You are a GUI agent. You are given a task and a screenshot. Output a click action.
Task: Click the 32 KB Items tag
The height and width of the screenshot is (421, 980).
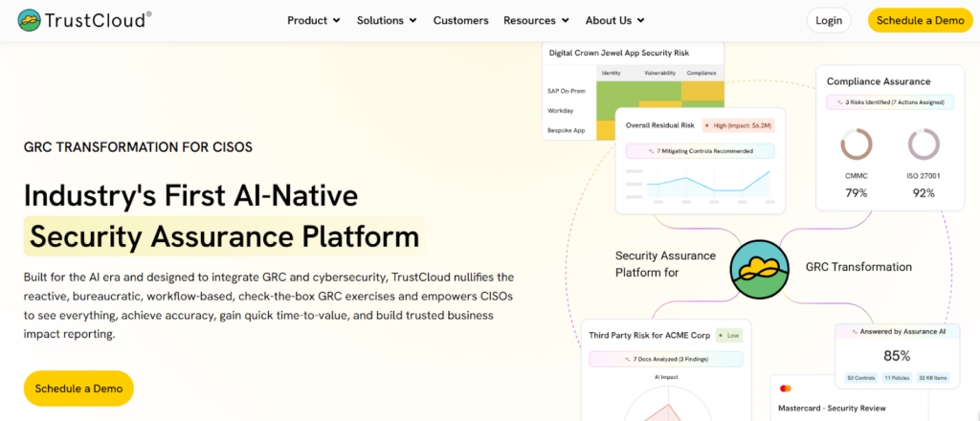(x=932, y=378)
